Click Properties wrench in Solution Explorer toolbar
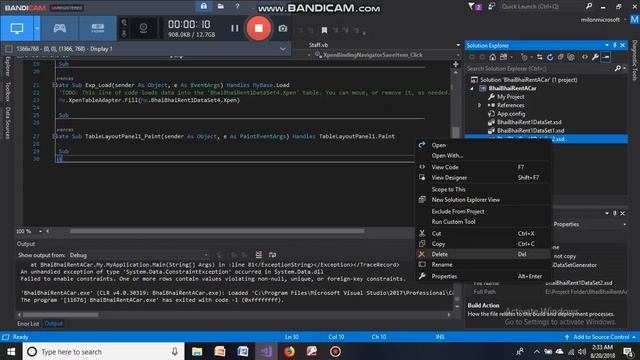Screen dimensions: 640x360 pyautogui.click(x=595, y=57)
